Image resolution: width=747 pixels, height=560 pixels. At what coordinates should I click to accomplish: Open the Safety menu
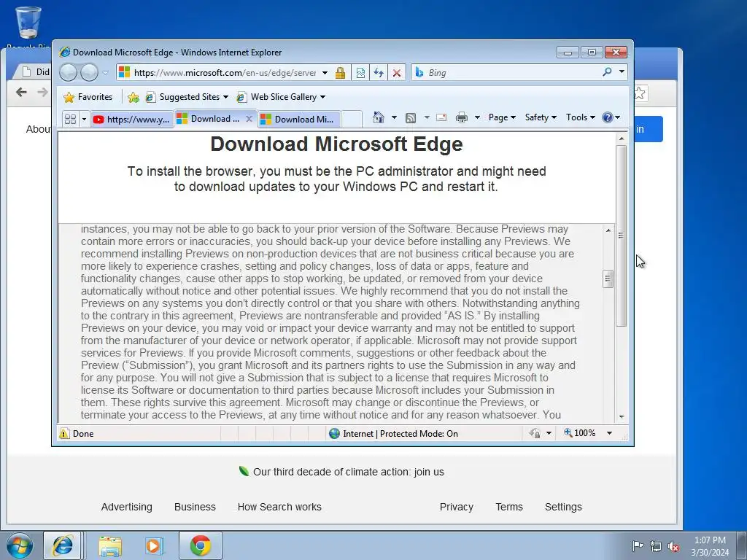coord(541,117)
